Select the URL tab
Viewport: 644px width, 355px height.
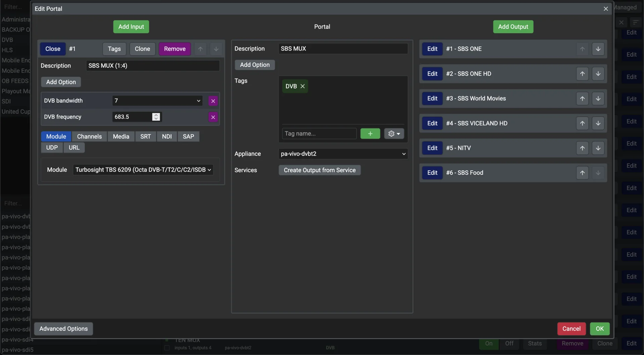(x=74, y=147)
